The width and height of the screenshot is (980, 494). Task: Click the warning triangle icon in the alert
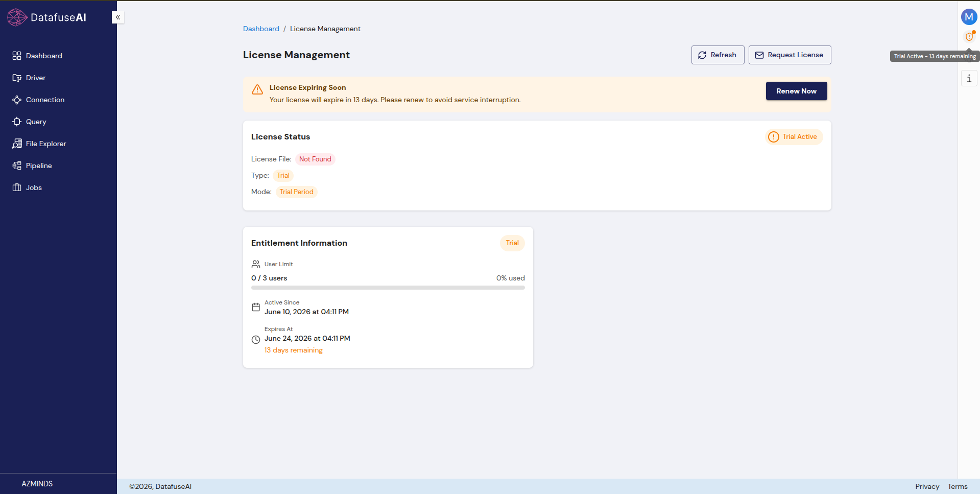[x=257, y=89]
